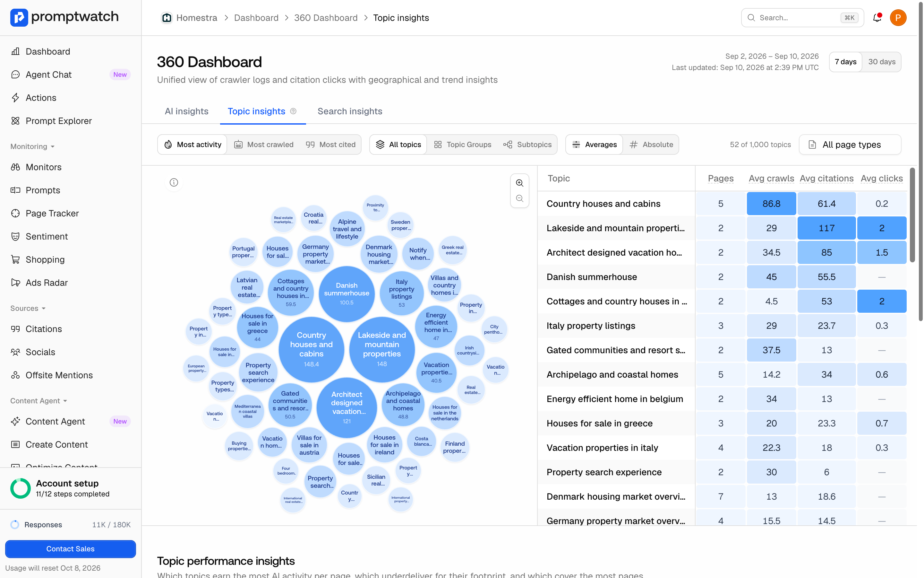Sort table by Pages column
924x578 pixels.
click(x=721, y=179)
